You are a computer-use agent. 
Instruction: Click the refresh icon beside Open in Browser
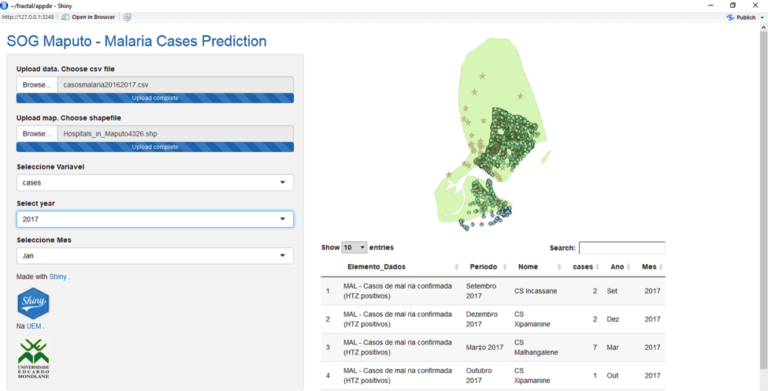127,17
